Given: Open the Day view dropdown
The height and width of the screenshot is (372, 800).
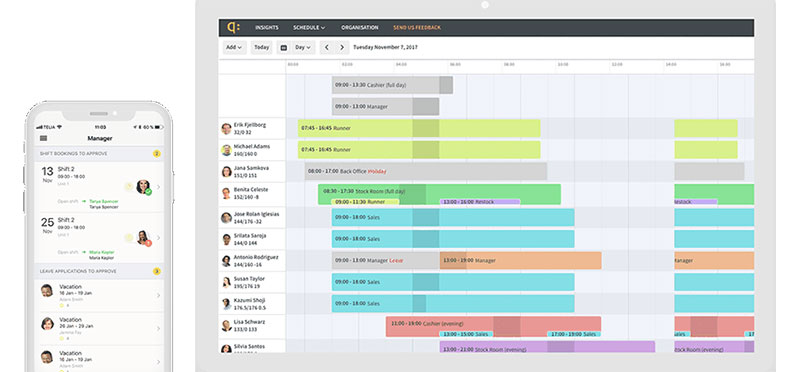Looking at the screenshot, I should (303, 47).
